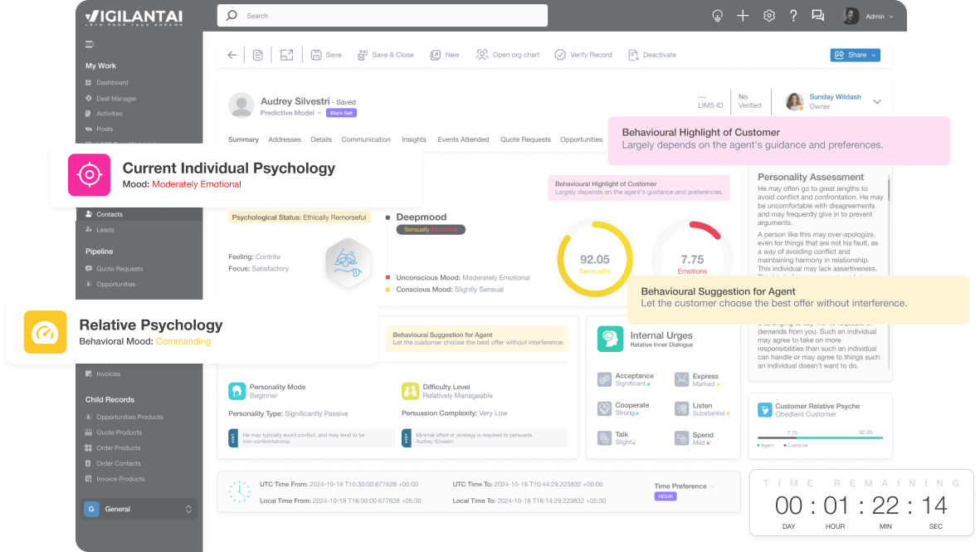The width and height of the screenshot is (980, 552).
Task: Go to Activities in sidebar
Action: point(103,114)
